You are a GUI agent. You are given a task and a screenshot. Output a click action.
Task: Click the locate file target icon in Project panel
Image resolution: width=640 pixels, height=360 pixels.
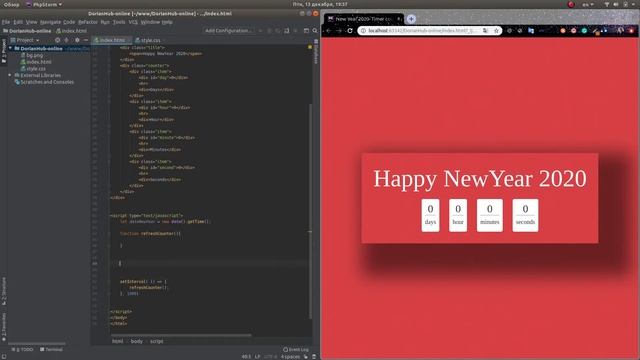(x=58, y=40)
